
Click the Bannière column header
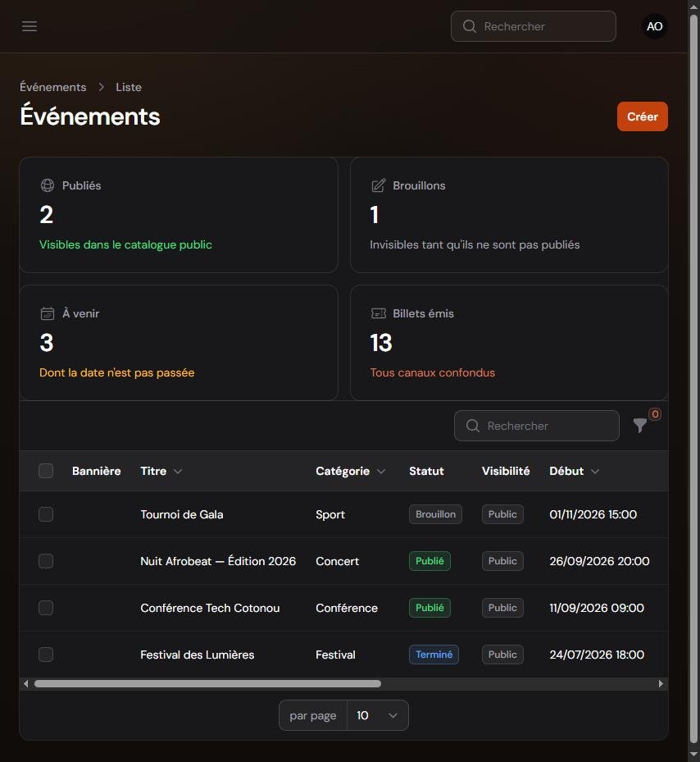[x=96, y=471]
